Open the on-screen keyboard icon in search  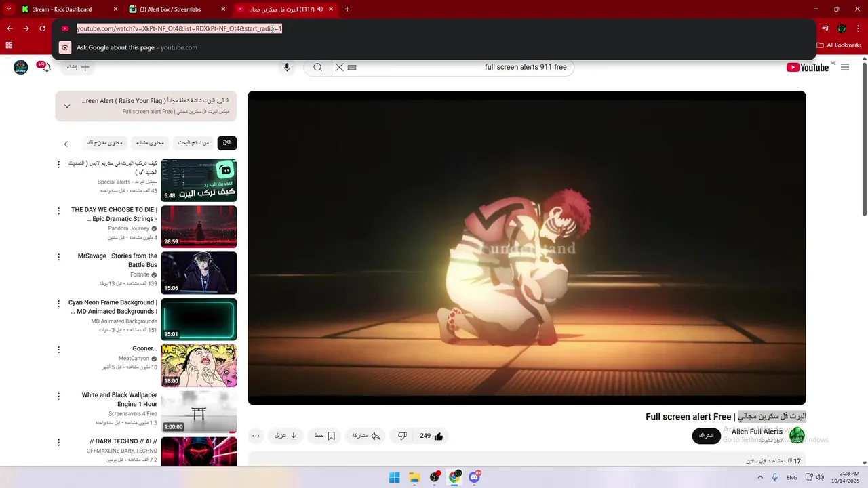click(x=352, y=67)
